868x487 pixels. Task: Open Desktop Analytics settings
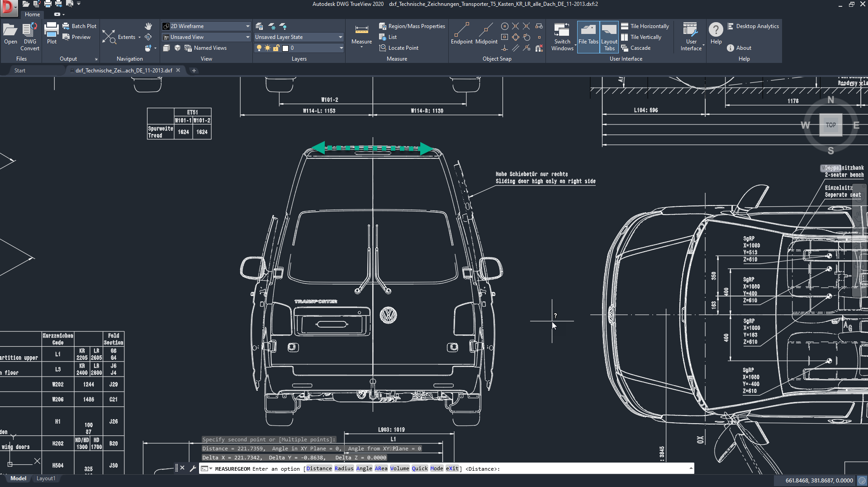click(753, 26)
